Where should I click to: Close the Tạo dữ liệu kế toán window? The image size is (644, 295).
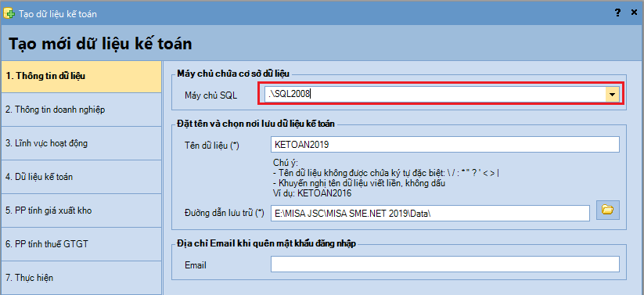tap(634, 13)
